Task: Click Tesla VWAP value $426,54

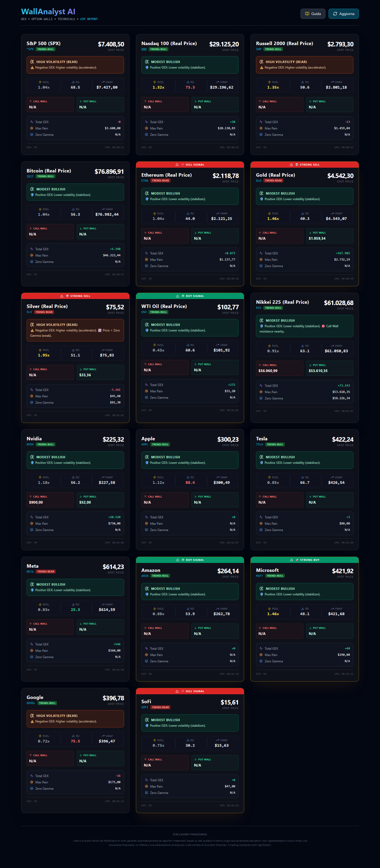Action: pos(336,483)
